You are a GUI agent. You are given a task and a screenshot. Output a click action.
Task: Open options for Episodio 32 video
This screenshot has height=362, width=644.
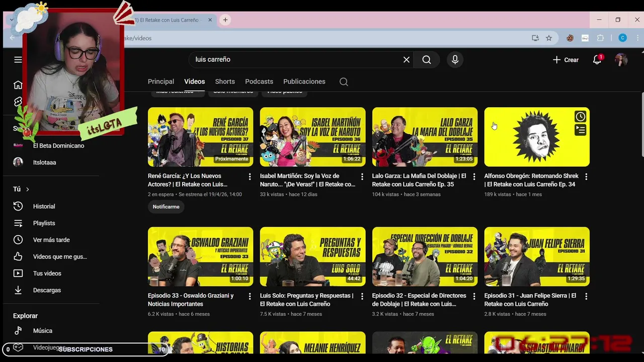point(474,296)
